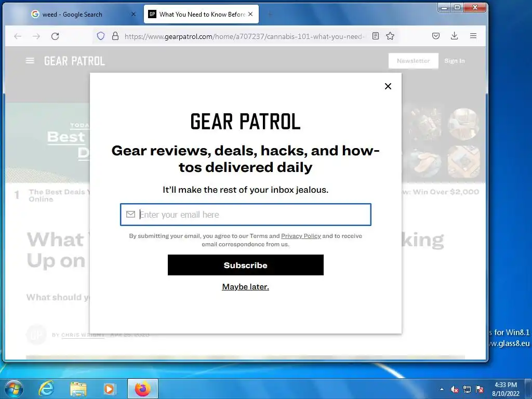Screen dimensions: 532x399
Task: Open network tray icon
Action: 467,389
